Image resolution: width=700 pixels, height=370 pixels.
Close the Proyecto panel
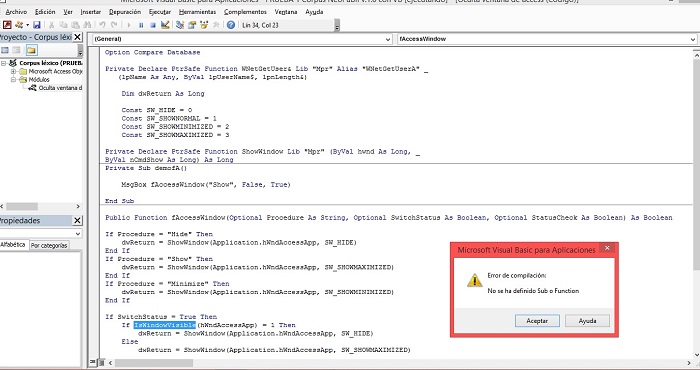(x=77, y=37)
